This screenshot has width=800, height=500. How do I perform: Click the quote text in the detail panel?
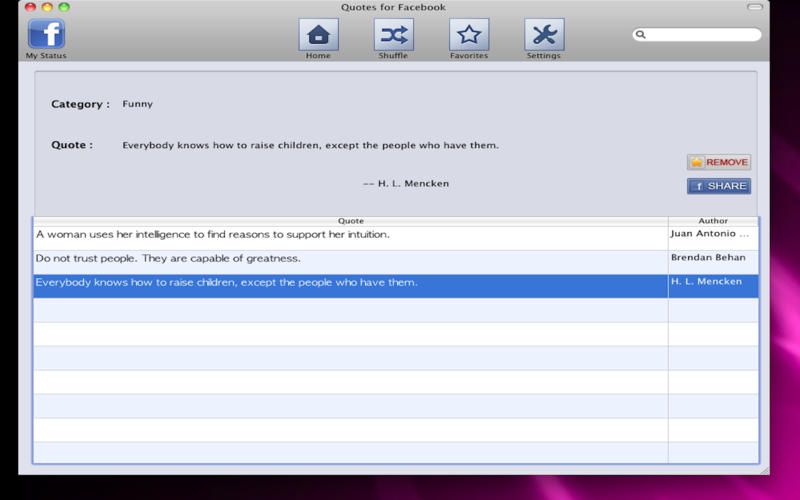[x=310, y=145]
